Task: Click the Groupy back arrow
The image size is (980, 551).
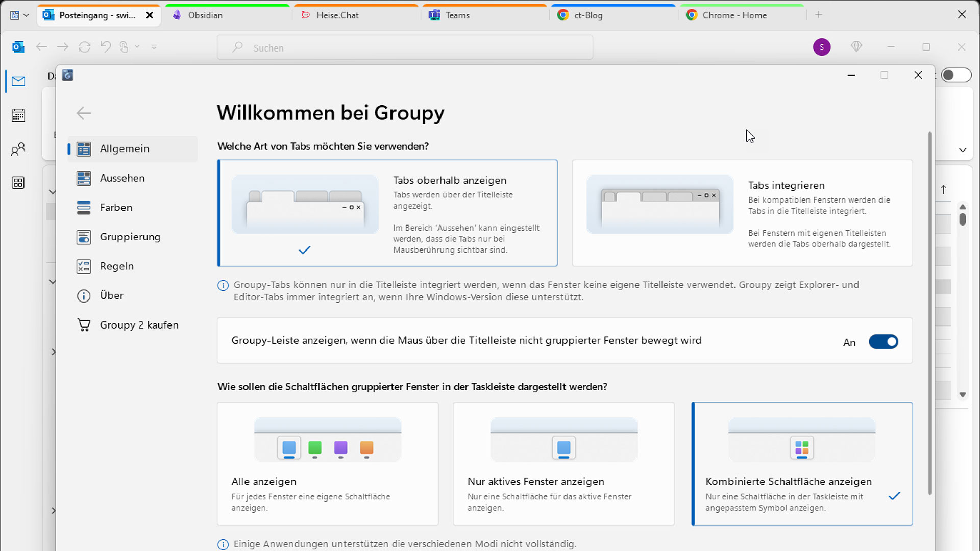Action: click(x=84, y=113)
